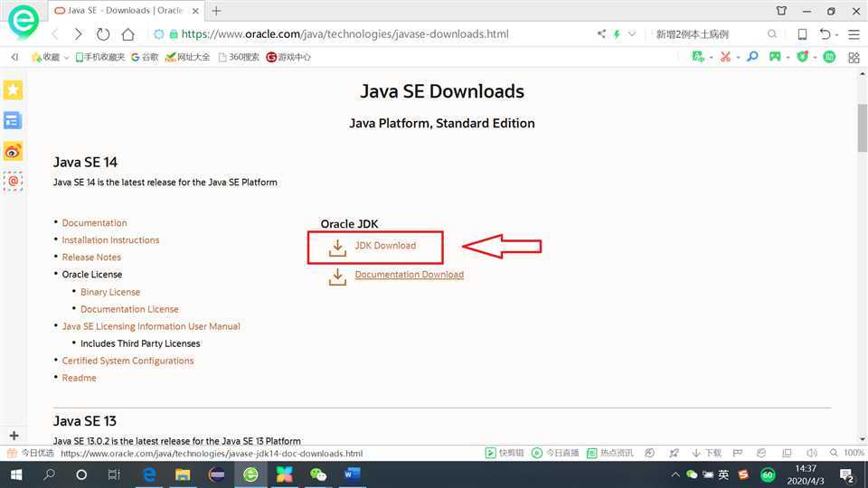This screenshot has height=488, width=868.
Task: Restore closed tab with undo icon
Action: tap(825, 34)
